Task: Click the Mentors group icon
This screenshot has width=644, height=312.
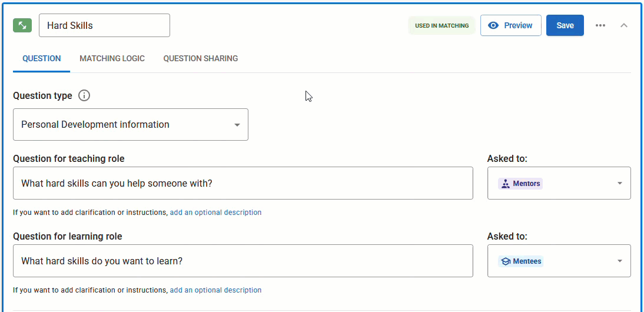Action: click(505, 184)
